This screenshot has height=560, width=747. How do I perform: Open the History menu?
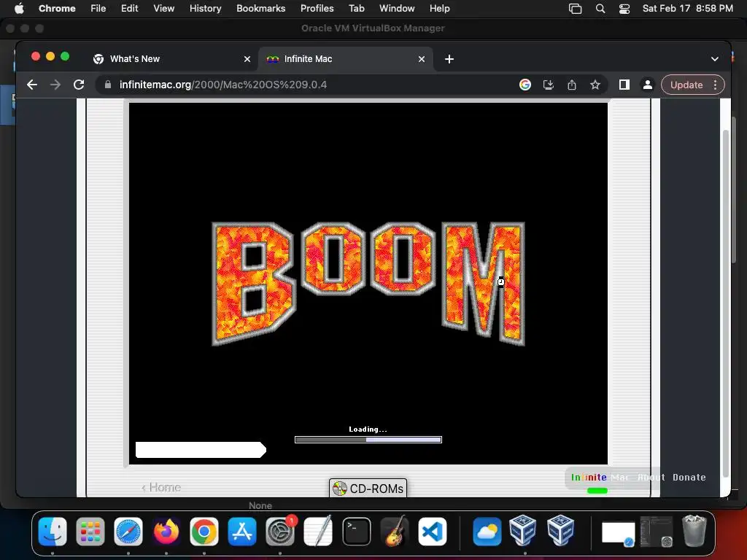point(205,8)
